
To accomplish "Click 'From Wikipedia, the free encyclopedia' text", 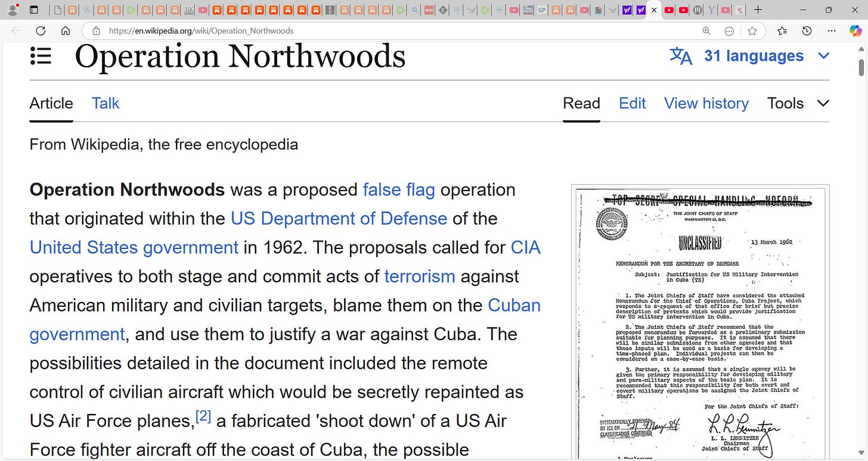I will pyautogui.click(x=164, y=144).
